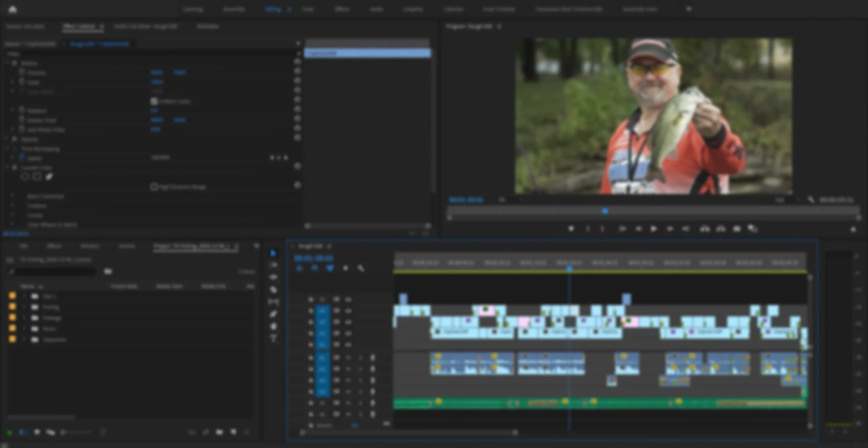Screen dimensions: 868x448
Task: Switch Project panel to Icon view
Action: [37, 432]
